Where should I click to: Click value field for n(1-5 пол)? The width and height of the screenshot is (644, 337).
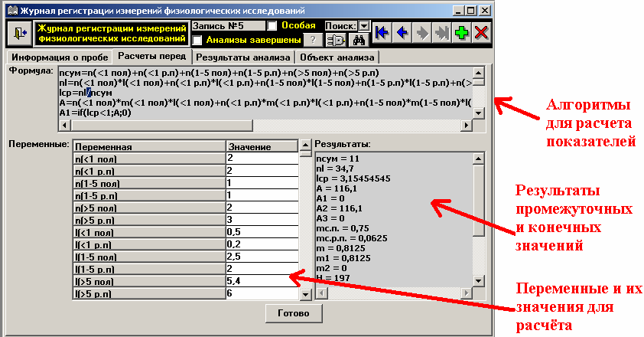coord(262,183)
